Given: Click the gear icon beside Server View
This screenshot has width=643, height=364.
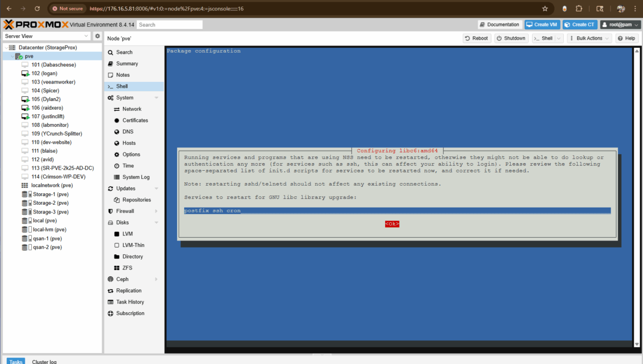Looking at the screenshot, I should click(97, 36).
